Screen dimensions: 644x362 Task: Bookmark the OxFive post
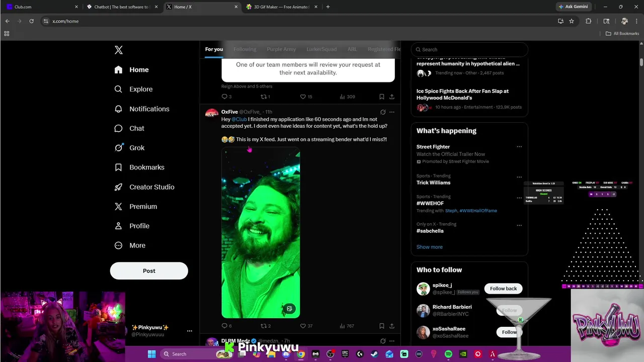(x=382, y=326)
